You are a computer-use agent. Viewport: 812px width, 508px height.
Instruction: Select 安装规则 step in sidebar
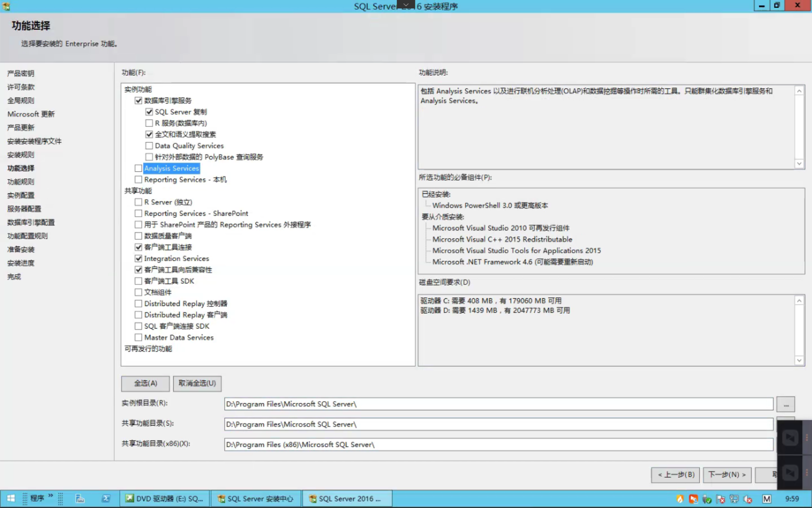20,155
